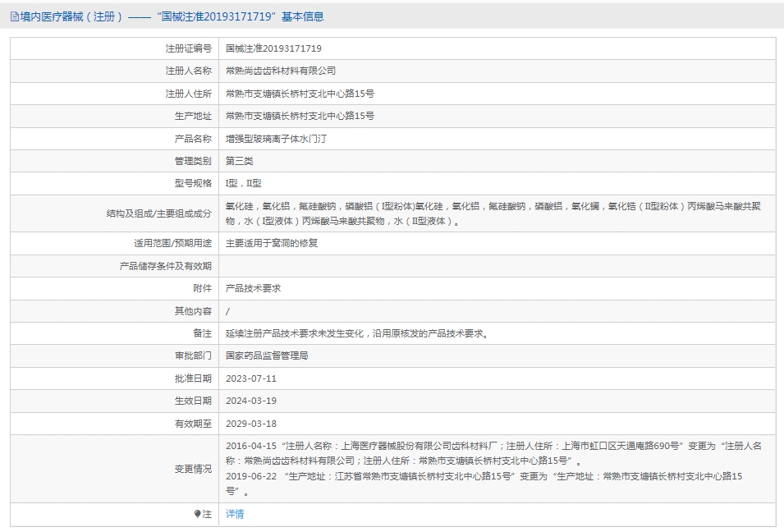Select registration number 国械注准20193171719 in the table

tap(273, 48)
